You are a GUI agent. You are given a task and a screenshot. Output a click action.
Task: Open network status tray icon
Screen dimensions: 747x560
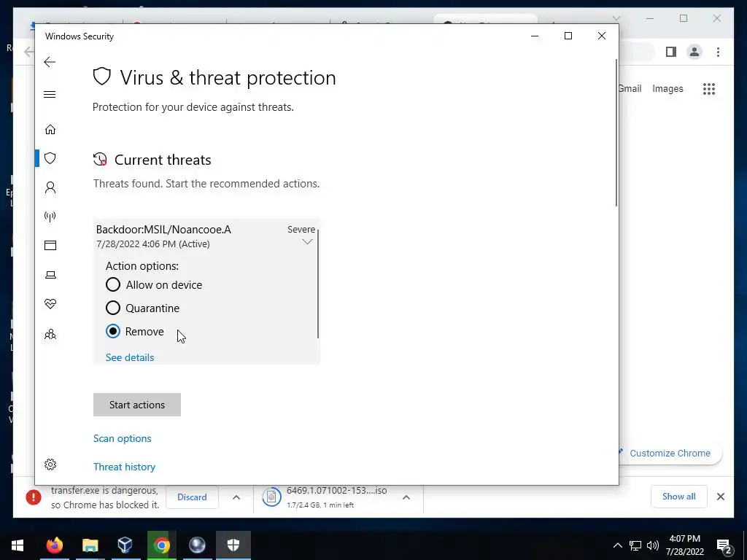(635, 545)
